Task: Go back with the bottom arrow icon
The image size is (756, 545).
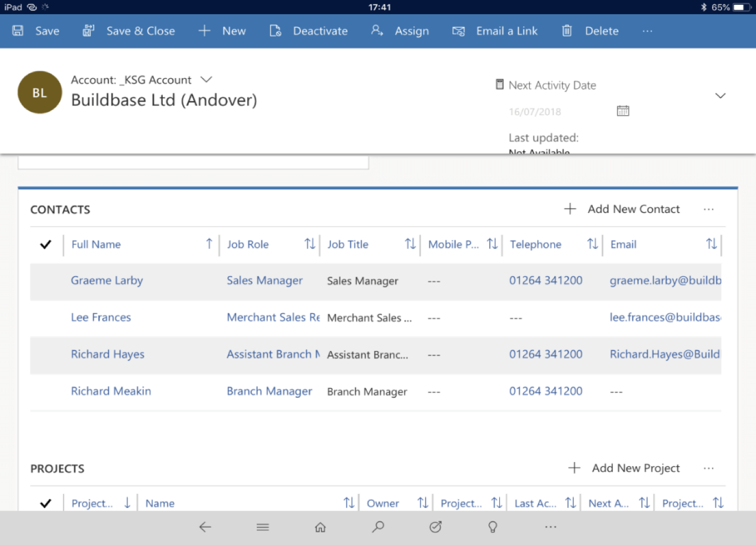Action: tap(206, 527)
